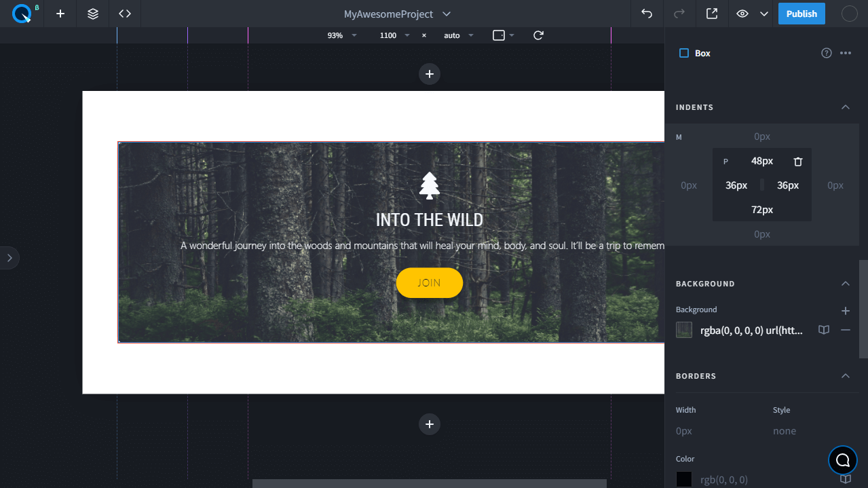Add section below with plus button

(x=430, y=424)
